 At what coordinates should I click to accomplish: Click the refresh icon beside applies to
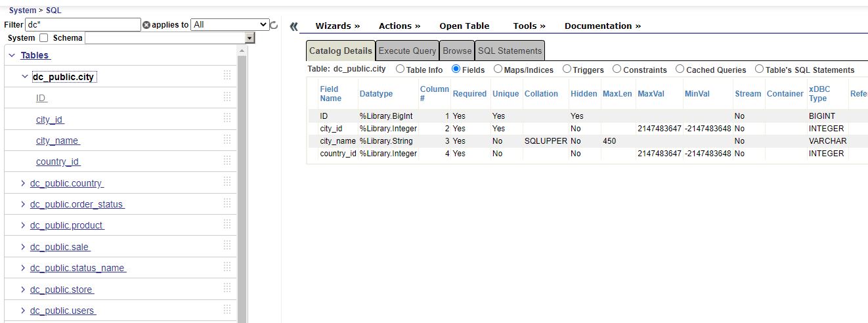tap(274, 26)
